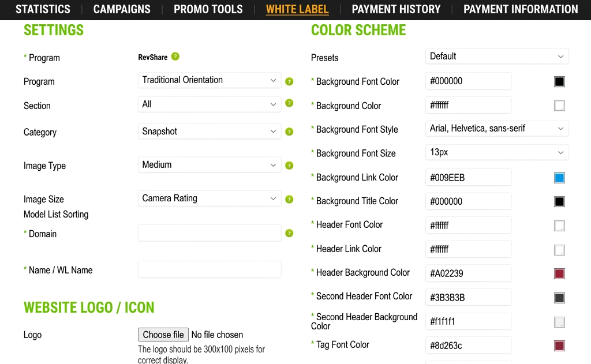The width and height of the screenshot is (591, 364).
Task: Click Background Color #ffffff field
Action: coord(468,105)
